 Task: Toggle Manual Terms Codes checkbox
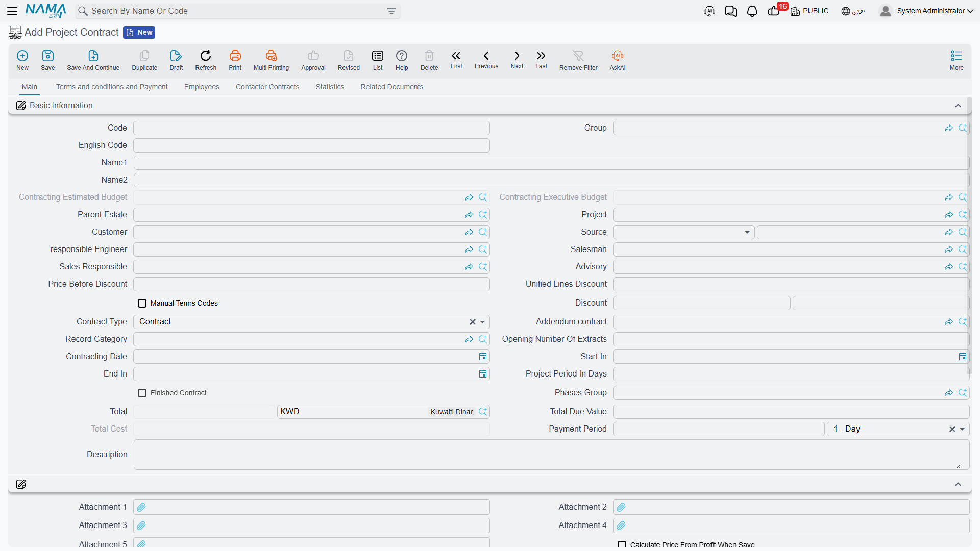(142, 304)
